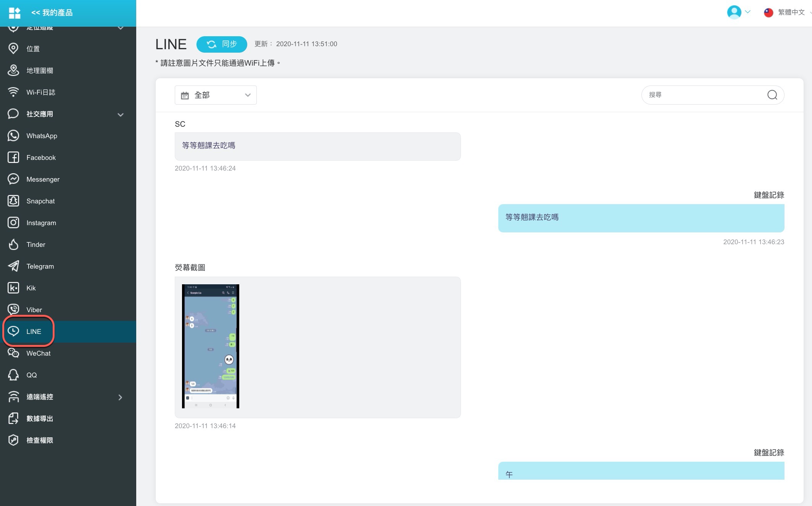Collapse the 社交應用 section chevron
The height and width of the screenshot is (506, 812).
pos(121,114)
